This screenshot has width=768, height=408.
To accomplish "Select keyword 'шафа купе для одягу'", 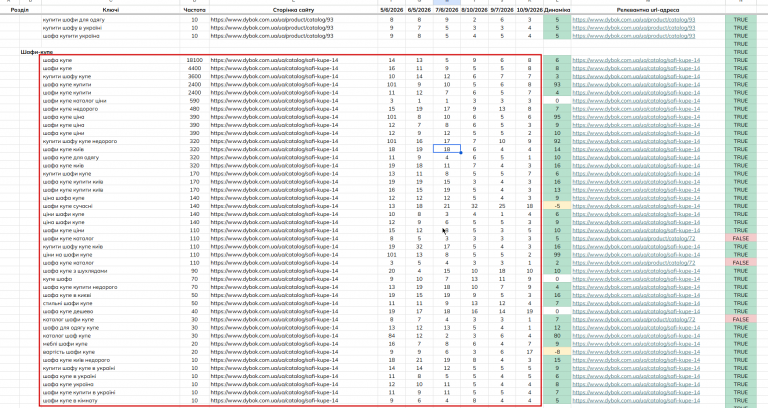I will pos(71,158).
